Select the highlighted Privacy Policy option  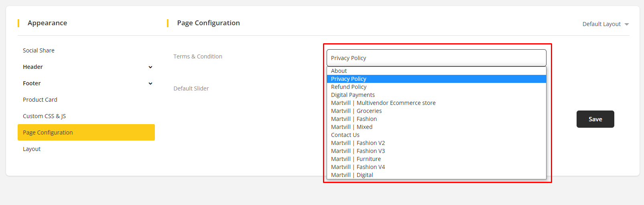(x=349, y=79)
